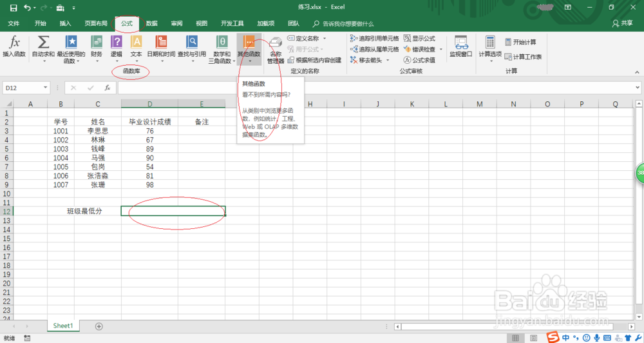Click the fx button in formula bar
Screen dimensions: 644x343
click(x=107, y=88)
